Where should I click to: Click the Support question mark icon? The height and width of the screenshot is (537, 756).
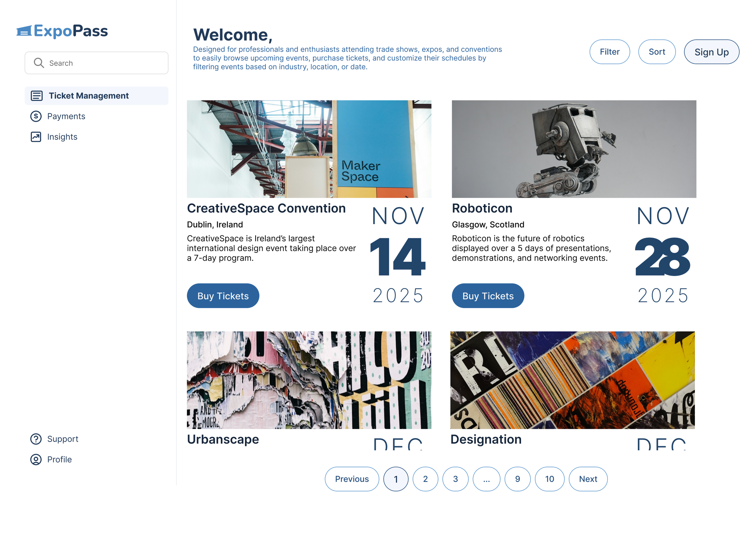pyautogui.click(x=36, y=439)
